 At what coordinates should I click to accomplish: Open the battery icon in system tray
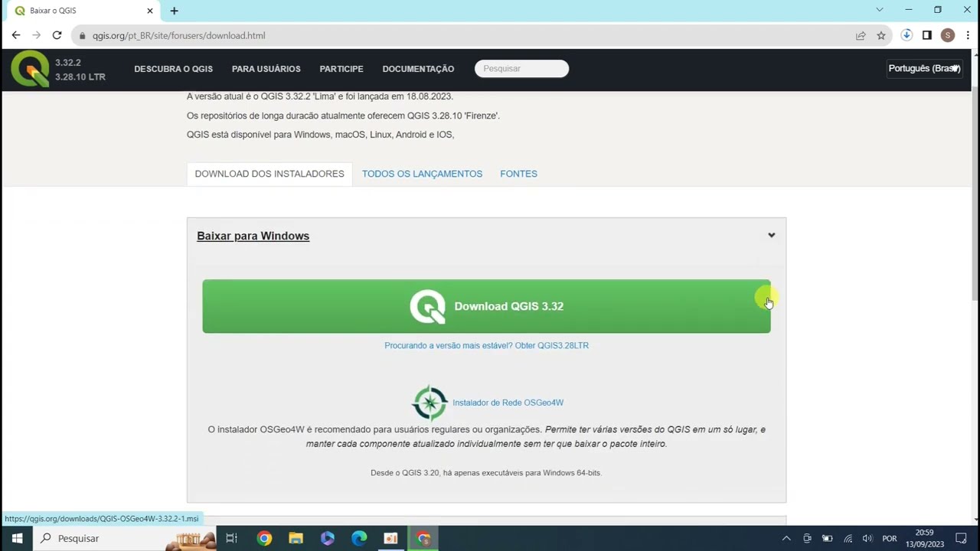point(827,538)
